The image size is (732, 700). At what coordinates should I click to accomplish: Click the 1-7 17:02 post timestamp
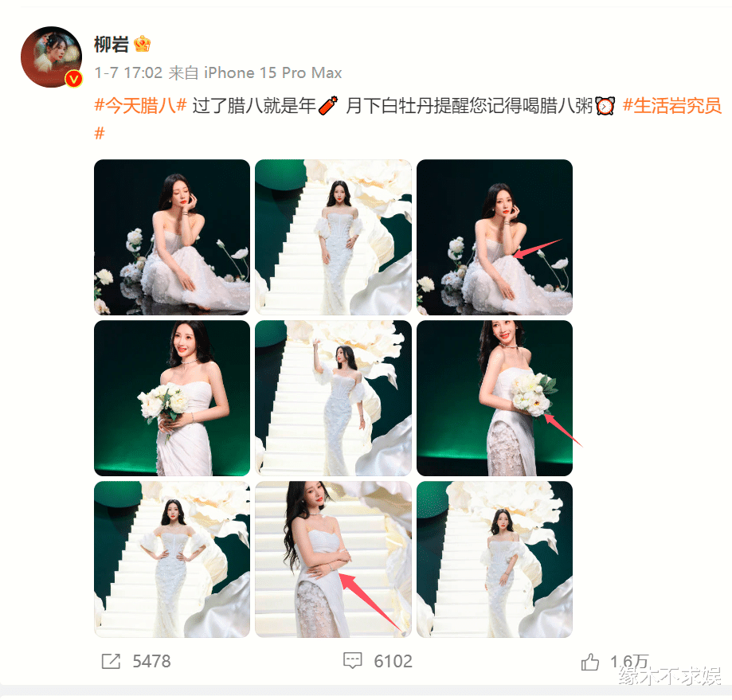click(128, 72)
